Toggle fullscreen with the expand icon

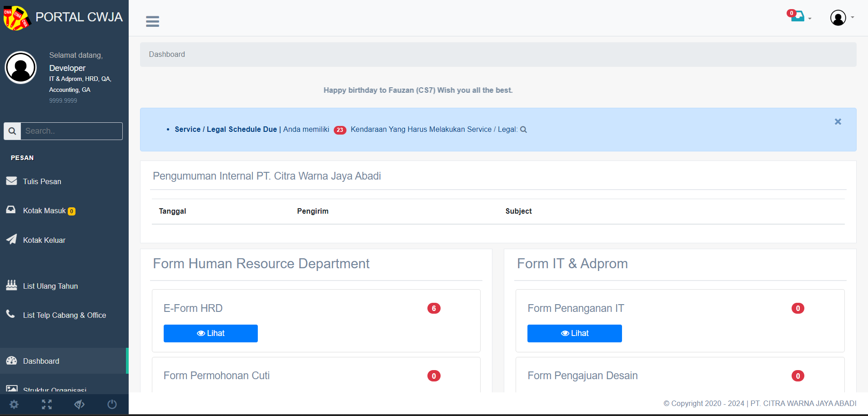(x=47, y=404)
